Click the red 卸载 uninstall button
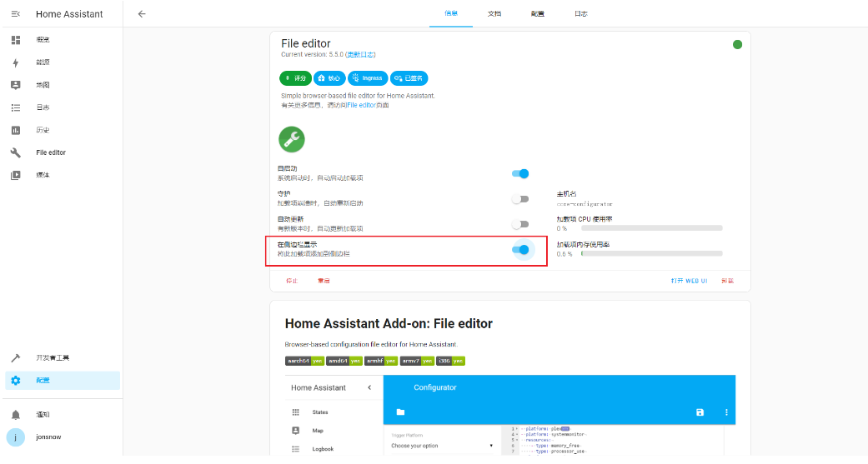Screen dimensions: 868x464 click(x=727, y=281)
